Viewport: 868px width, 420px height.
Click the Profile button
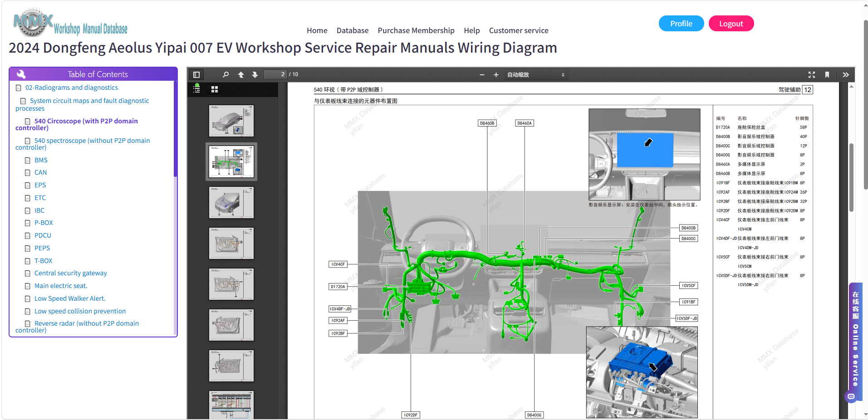[x=681, y=24]
